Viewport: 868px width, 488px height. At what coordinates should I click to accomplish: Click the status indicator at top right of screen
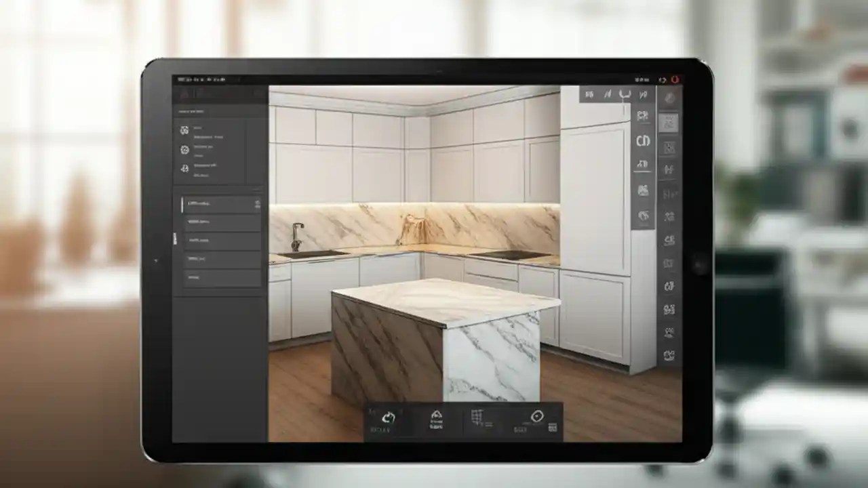[x=675, y=78]
